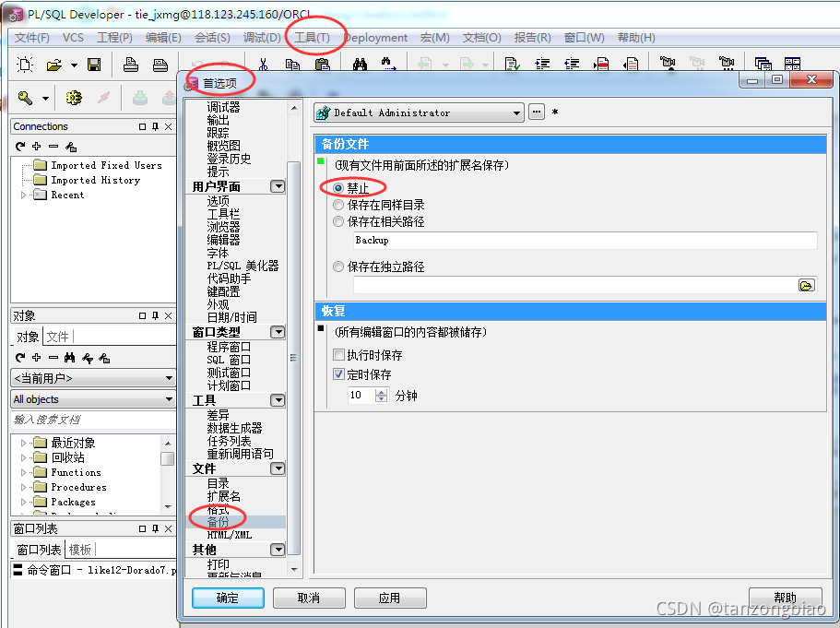The width and height of the screenshot is (840, 628).
Task: Remove a connection with the minus icon
Action: click(x=53, y=147)
